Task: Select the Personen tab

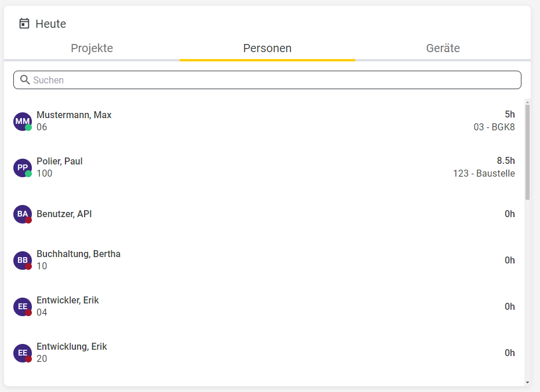Action: click(267, 48)
